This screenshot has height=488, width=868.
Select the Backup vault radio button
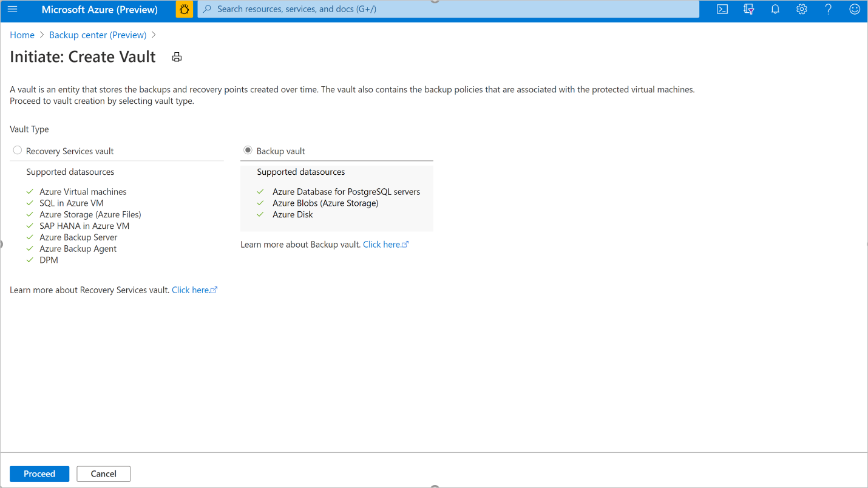[x=248, y=150]
